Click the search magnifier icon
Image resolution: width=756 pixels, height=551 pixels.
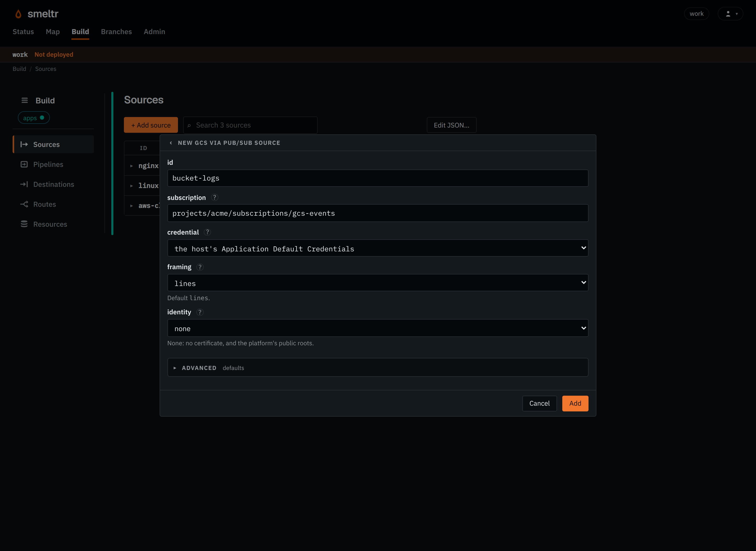pyautogui.click(x=189, y=125)
